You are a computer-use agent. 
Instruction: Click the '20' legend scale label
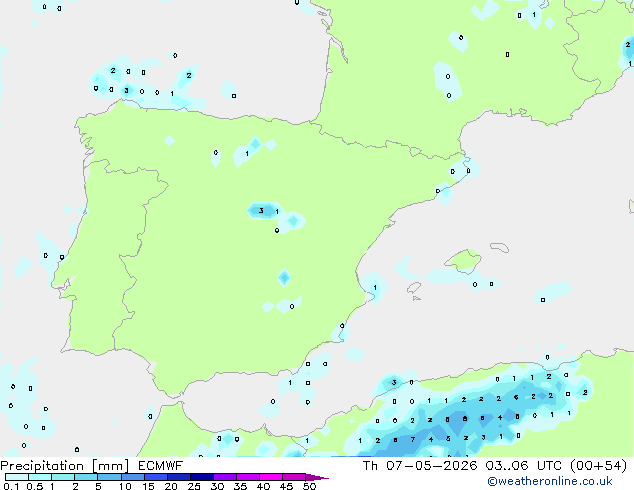pyautogui.click(x=171, y=486)
